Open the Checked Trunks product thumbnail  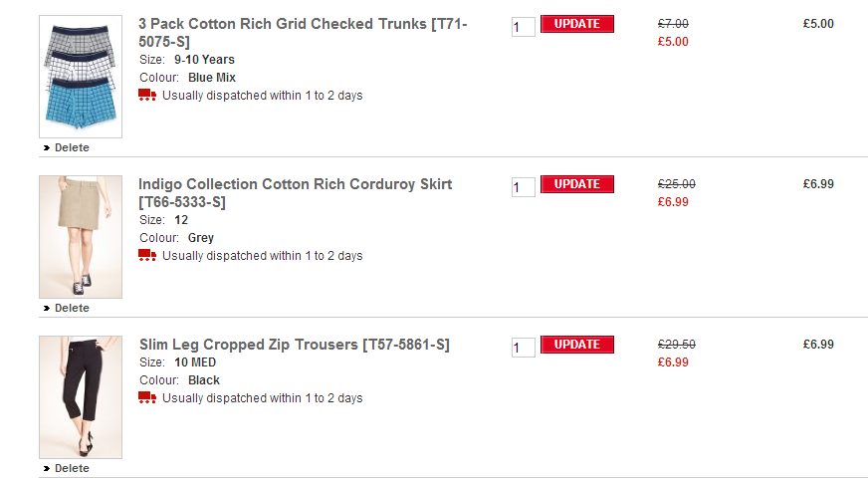pyautogui.click(x=81, y=77)
